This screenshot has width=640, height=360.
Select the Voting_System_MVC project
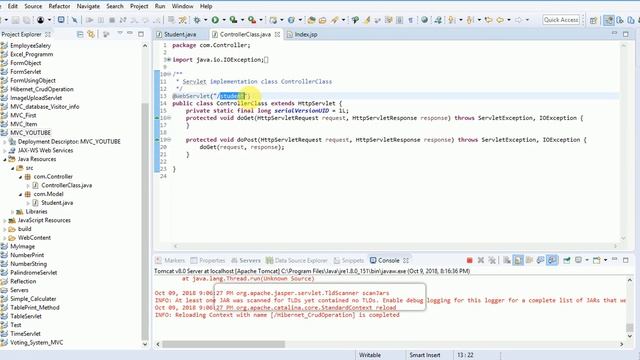tap(36, 342)
